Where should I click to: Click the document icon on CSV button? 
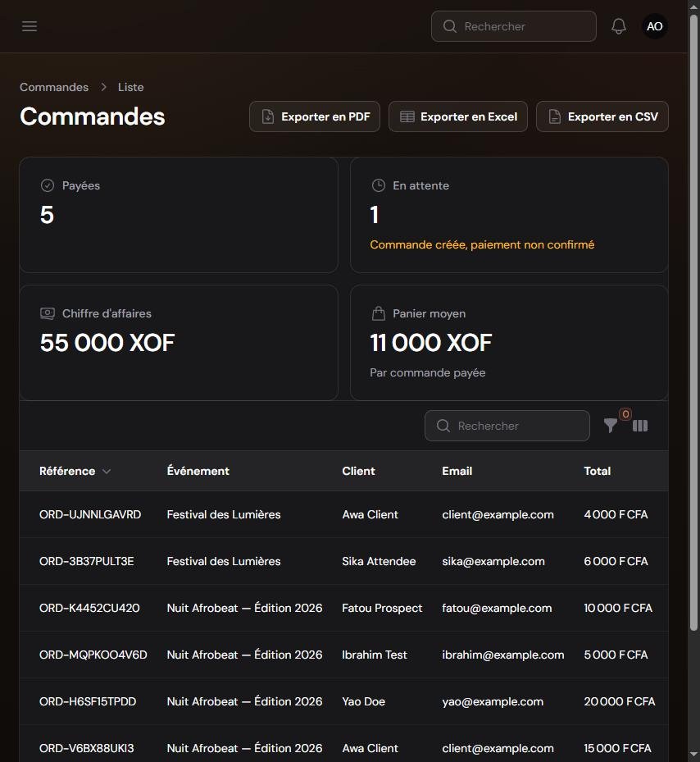pos(554,116)
